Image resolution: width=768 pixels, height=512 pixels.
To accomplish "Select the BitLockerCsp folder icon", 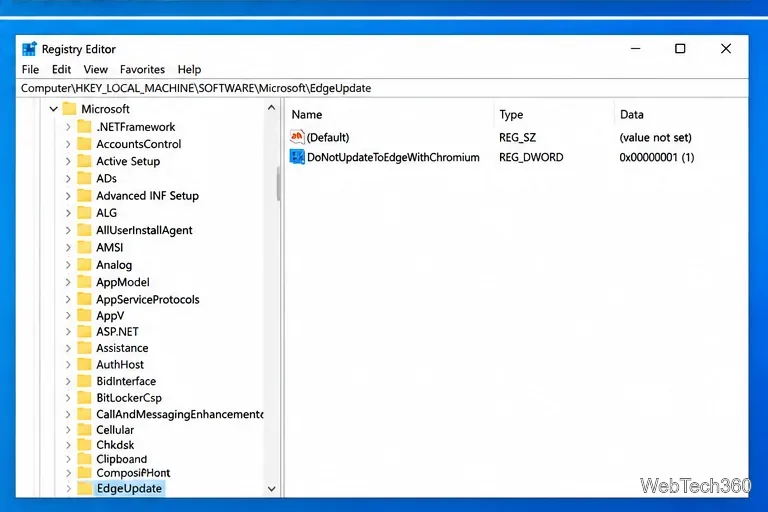I will pos(84,397).
